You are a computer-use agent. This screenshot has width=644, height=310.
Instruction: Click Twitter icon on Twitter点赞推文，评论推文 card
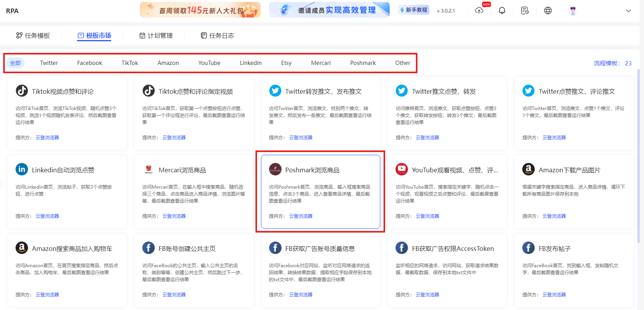point(528,91)
